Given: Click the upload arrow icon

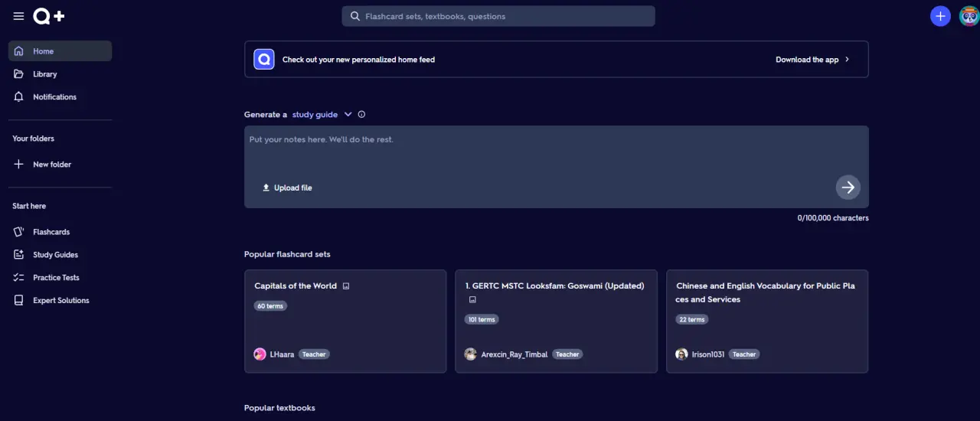Looking at the screenshot, I should 266,188.
